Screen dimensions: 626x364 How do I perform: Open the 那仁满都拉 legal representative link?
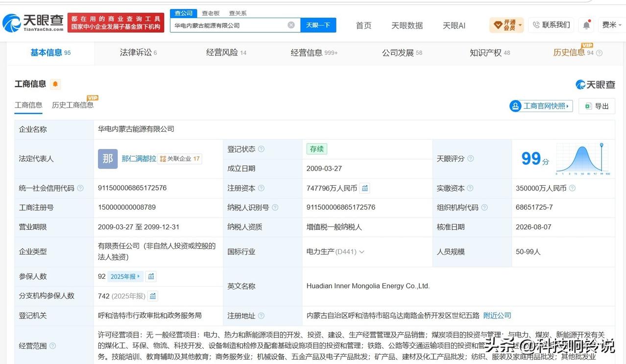click(x=139, y=159)
